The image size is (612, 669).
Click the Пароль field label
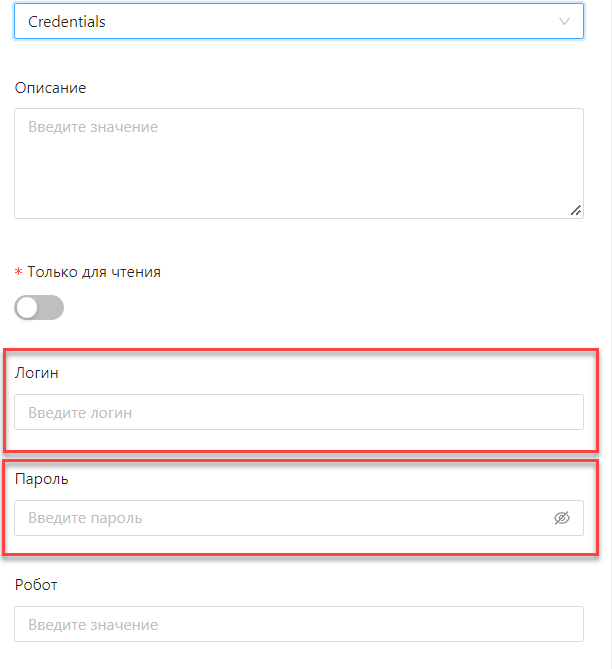pos(41,479)
